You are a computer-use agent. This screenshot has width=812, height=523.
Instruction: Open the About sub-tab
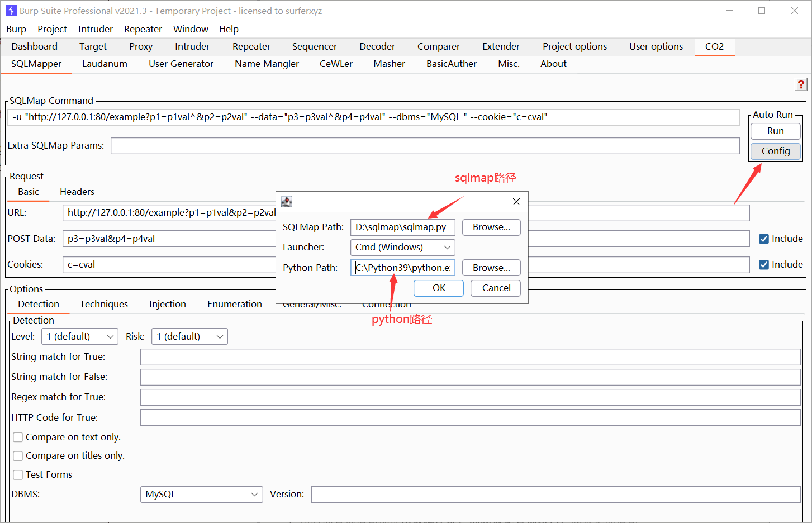coord(553,64)
